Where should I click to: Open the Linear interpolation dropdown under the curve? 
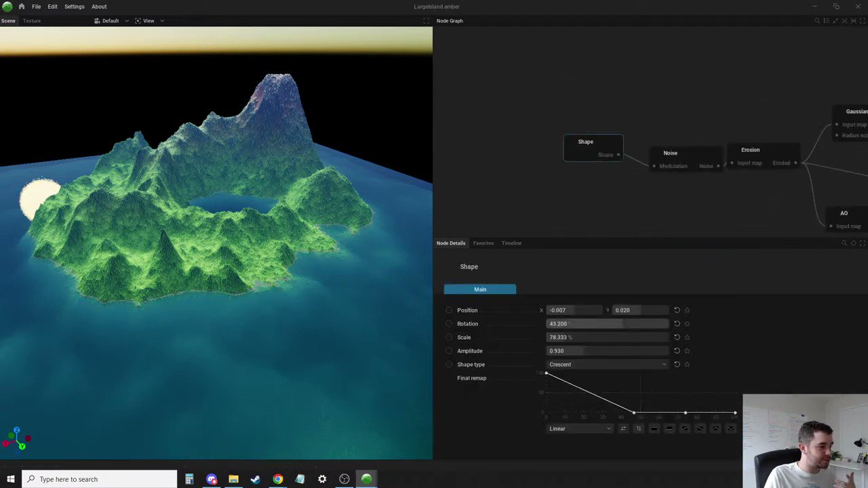(580, 428)
